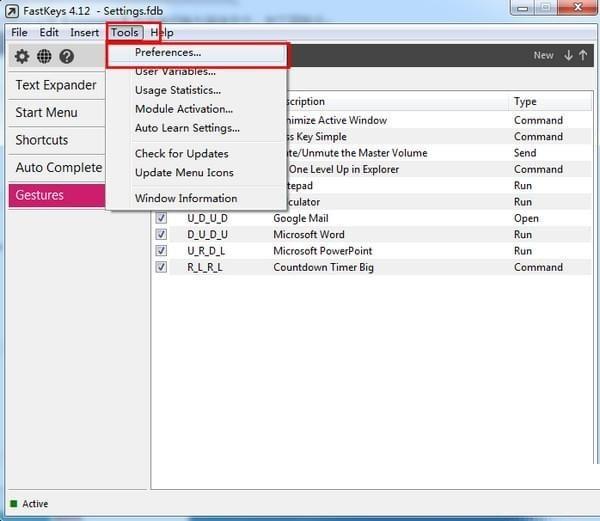Image resolution: width=600 pixels, height=521 pixels.
Task: Click the settings gear icon
Action: (21, 57)
